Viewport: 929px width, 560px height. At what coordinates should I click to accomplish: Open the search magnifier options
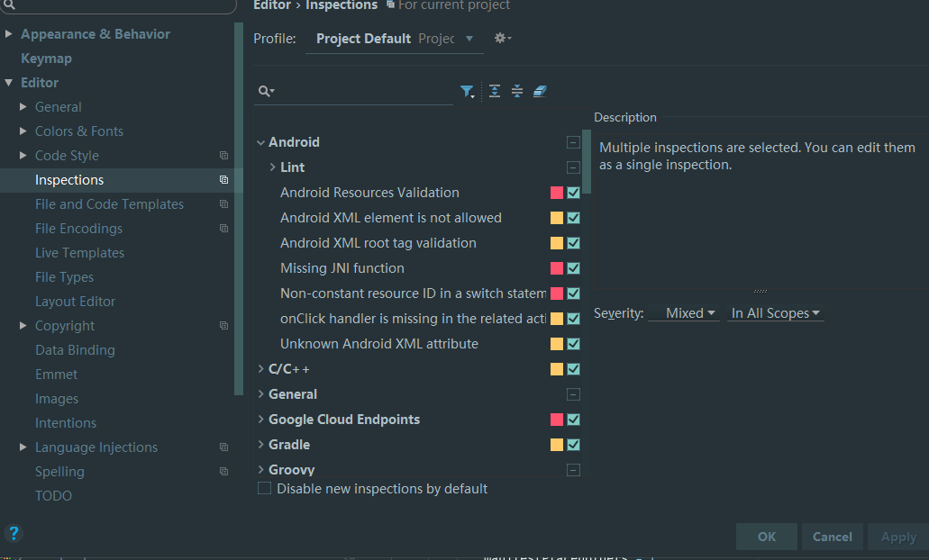(x=264, y=91)
